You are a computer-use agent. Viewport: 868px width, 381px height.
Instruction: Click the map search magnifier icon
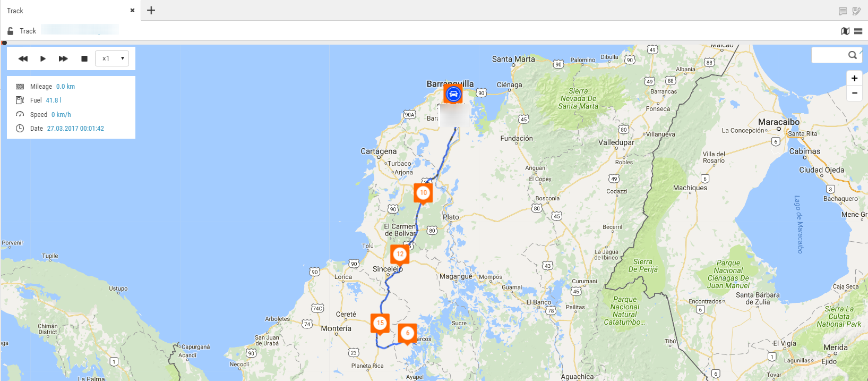pos(852,55)
